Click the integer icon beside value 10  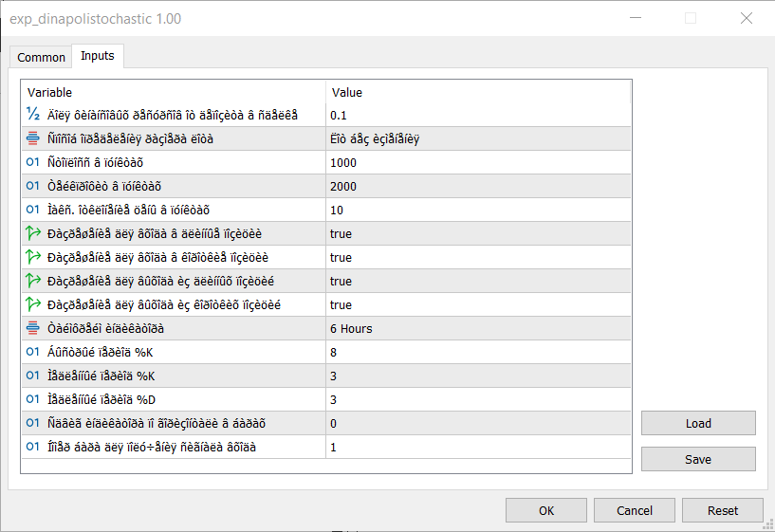tap(32, 210)
